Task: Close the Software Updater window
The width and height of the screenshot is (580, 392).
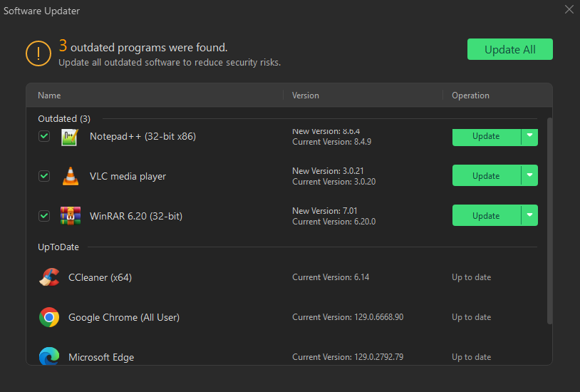Action: pyautogui.click(x=569, y=10)
